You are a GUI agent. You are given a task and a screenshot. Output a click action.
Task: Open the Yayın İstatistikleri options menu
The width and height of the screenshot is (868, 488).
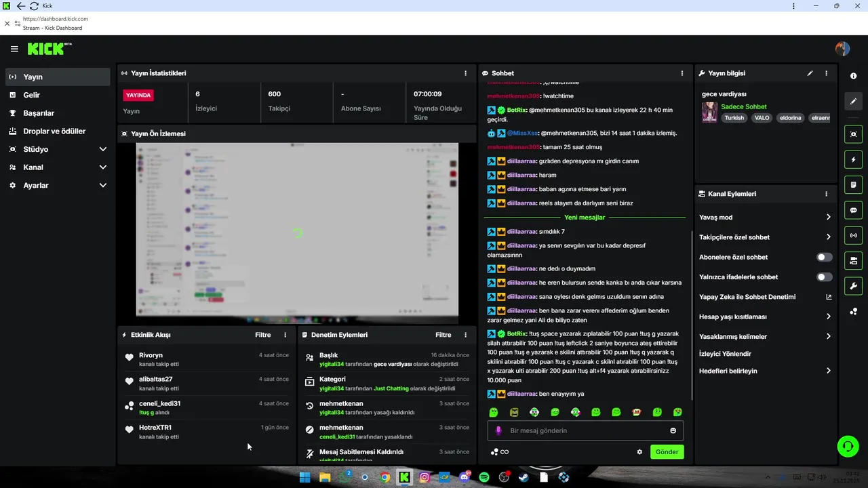pyautogui.click(x=465, y=73)
